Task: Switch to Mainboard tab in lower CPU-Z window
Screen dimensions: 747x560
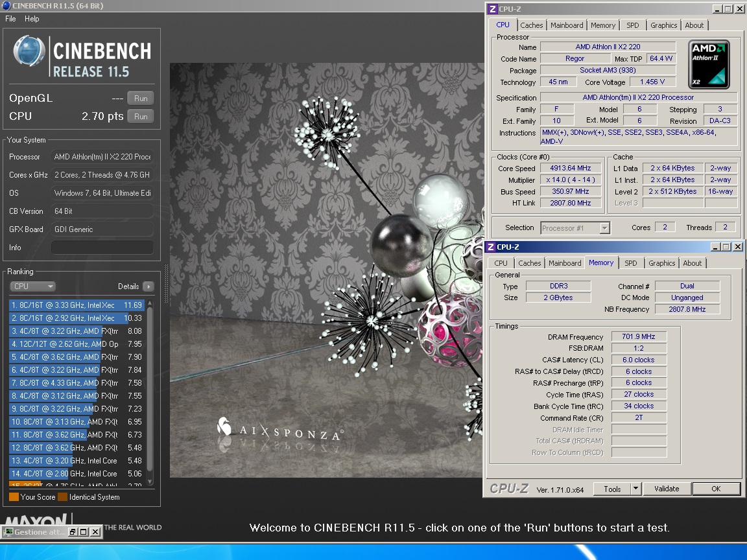Action: click(x=565, y=263)
